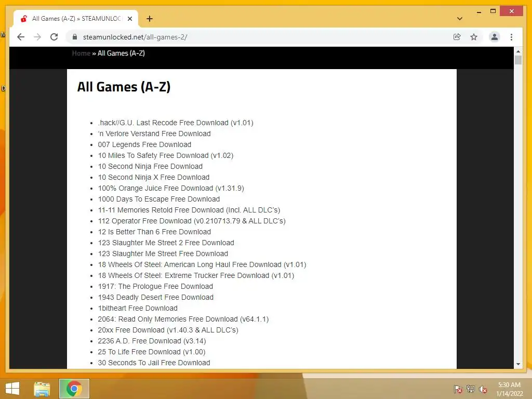
Task: Share this page icon in address bar
Action: point(457,37)
